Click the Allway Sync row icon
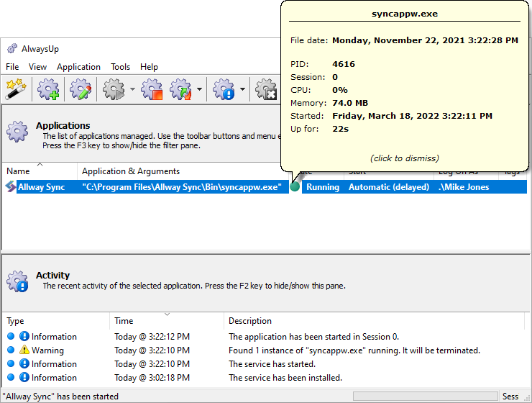 click(x=11, y=187)
